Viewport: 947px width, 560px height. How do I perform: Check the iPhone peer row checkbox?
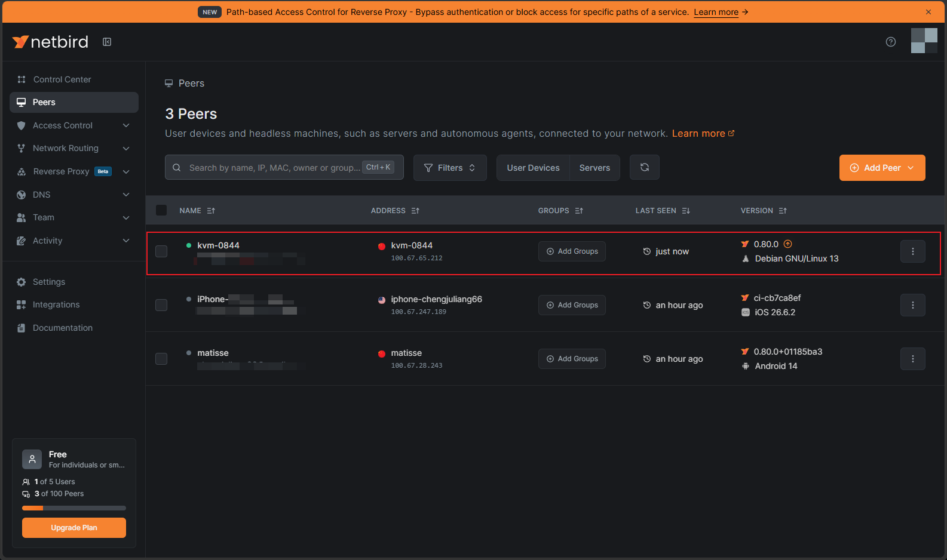[x=161, y=305]
